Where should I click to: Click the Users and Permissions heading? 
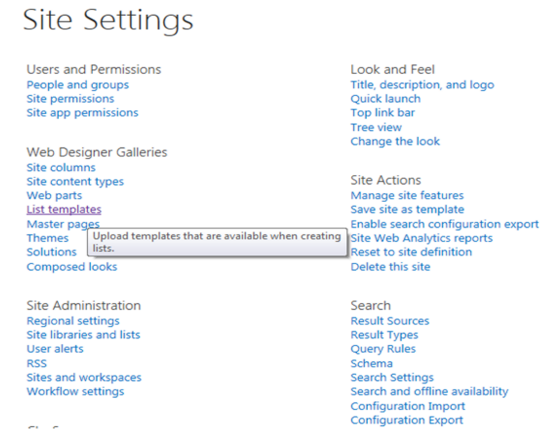(x=94, y=69)
